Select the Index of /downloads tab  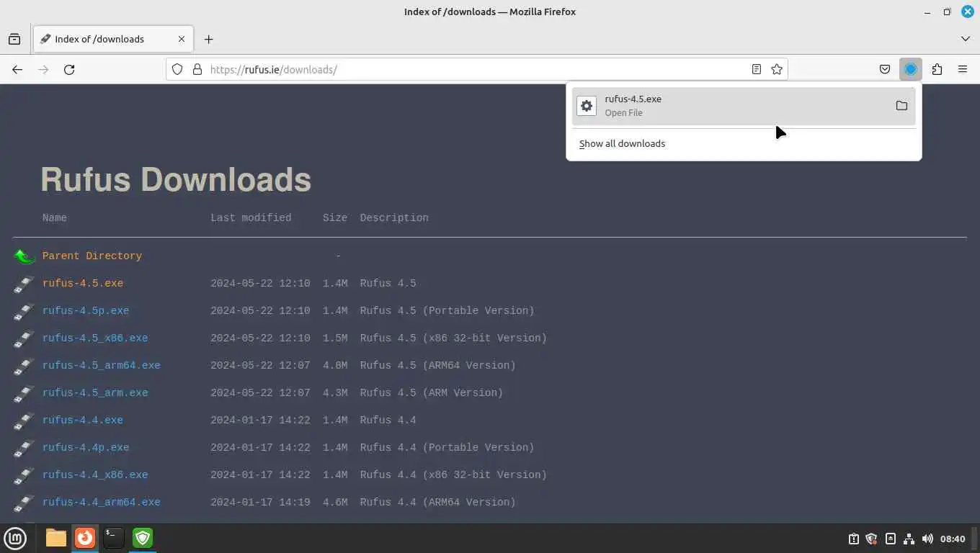tap(113, 39)
